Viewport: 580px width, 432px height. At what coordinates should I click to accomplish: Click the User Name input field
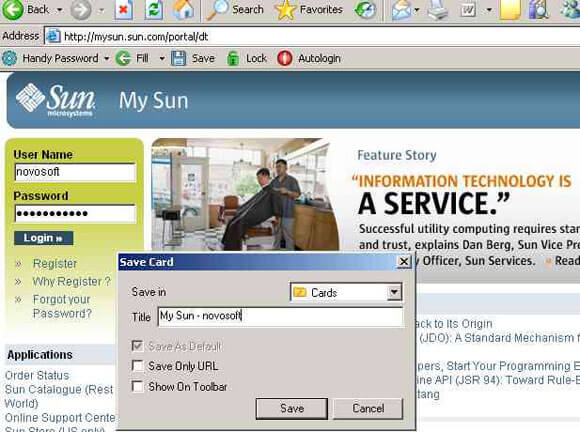(x=75, y=172)
